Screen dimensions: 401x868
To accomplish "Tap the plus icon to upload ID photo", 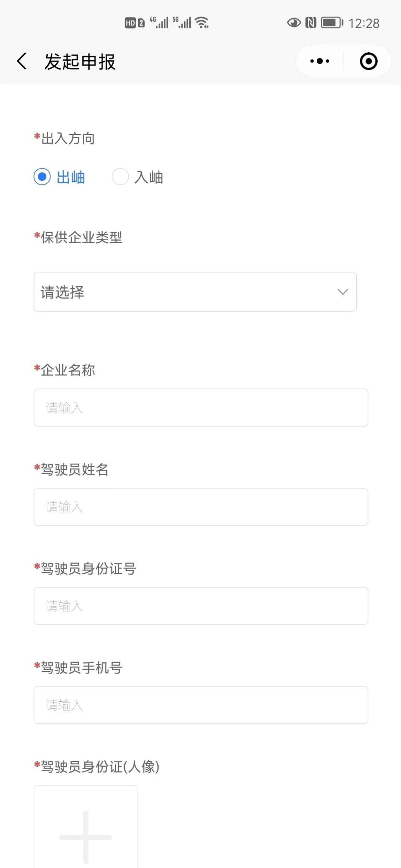I will [x=86, y=837].
